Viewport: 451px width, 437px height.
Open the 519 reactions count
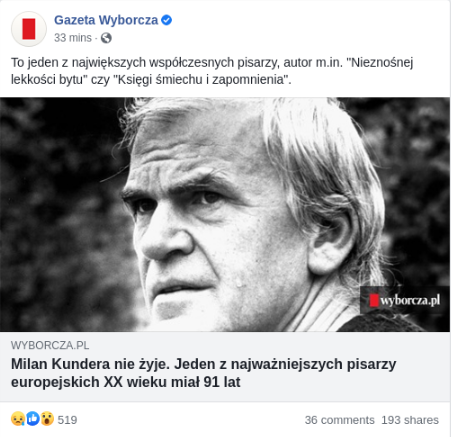[x=67, y=420]
